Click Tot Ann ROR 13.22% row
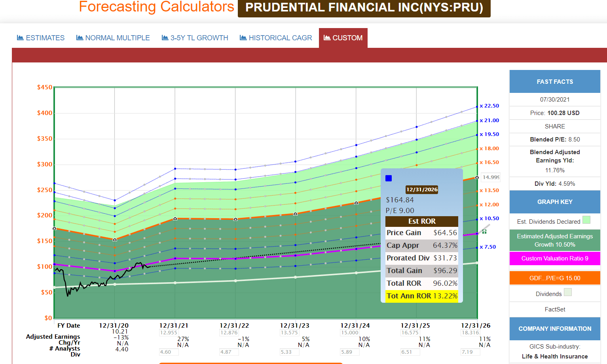Viewport: 607px width, 364px height. 422,296
